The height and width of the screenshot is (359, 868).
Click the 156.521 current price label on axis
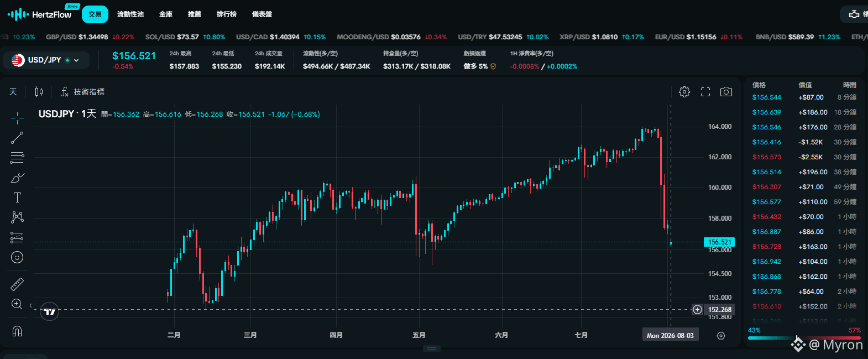point(720,242)
